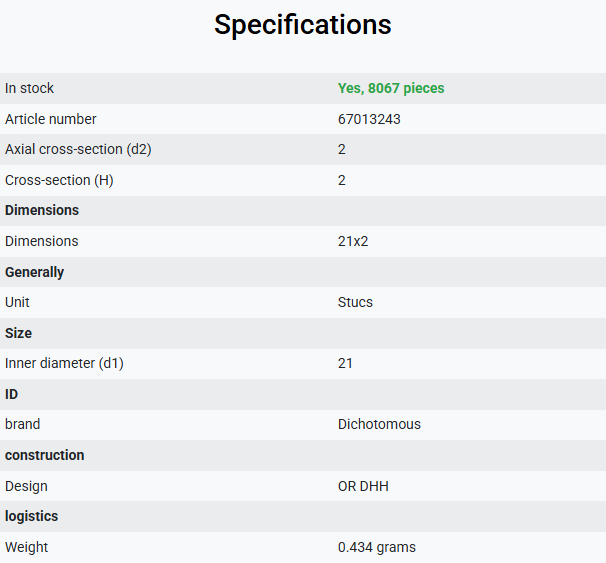
Task: Click article number value 67013243
Action: point(369,119)
